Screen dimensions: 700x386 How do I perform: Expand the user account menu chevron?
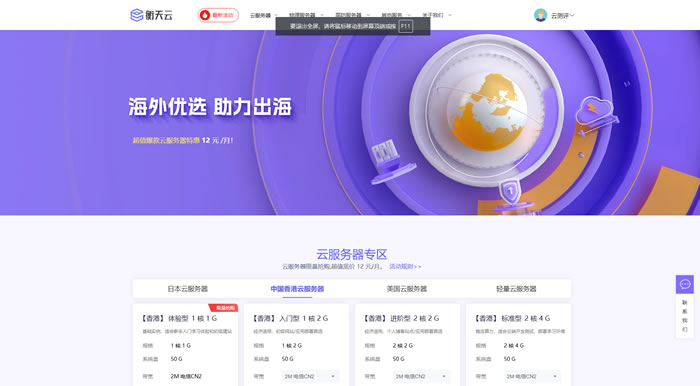pos(572,15)
